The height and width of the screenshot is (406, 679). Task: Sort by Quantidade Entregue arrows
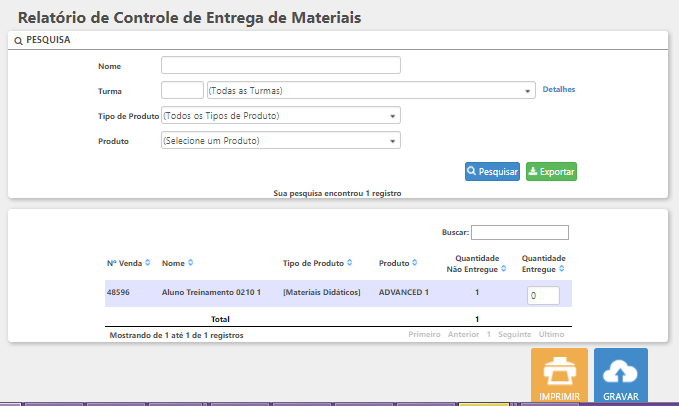coord(561,269)
